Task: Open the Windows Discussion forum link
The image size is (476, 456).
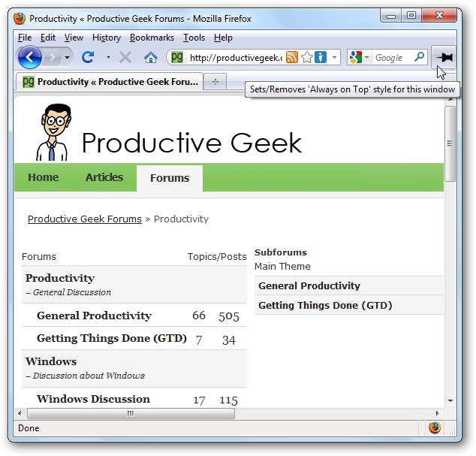Action: click(94, 399)
